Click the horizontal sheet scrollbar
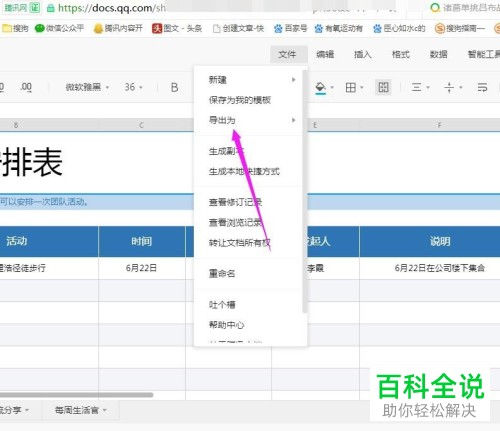500x431 pixels. tap(77, 395)
